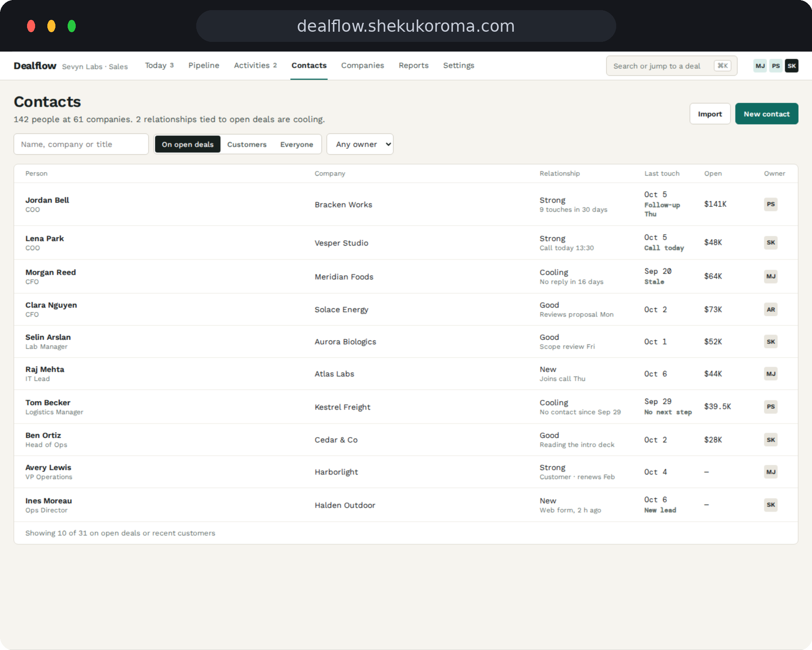The width and height of the screenshot is (812, 650).
Task: Click SK owner badge in Ben Ortiz row
Action: [x=771, y=440]
